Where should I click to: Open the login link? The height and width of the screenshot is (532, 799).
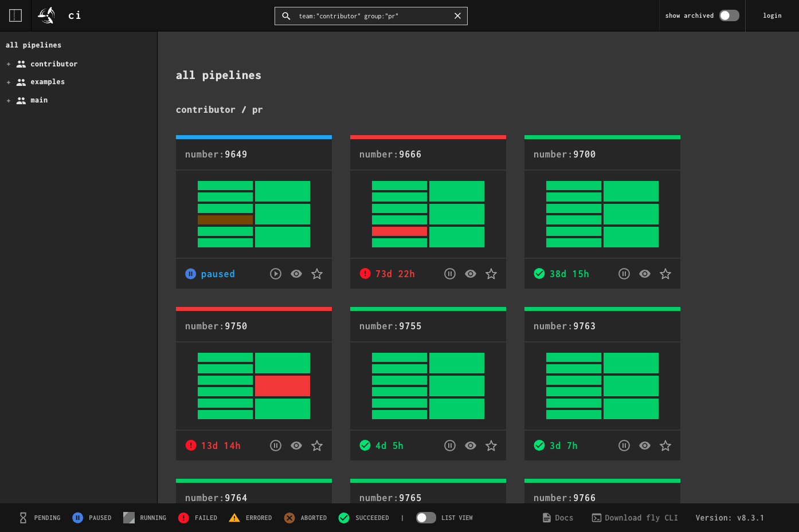click(772, 15)
